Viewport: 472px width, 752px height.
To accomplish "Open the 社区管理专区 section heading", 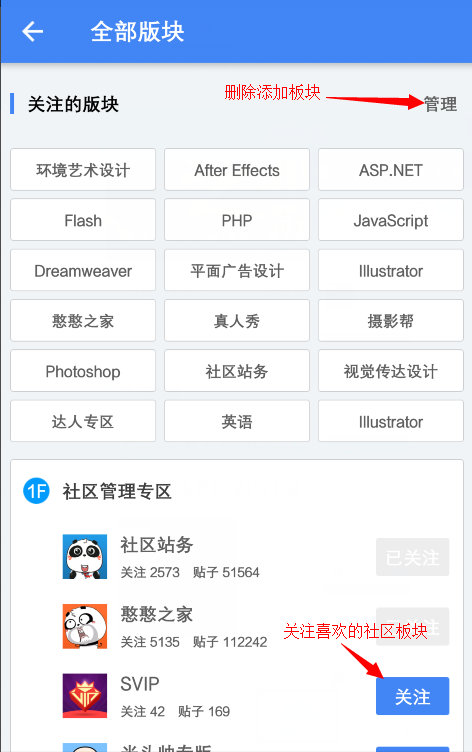I will pos(117,492).
